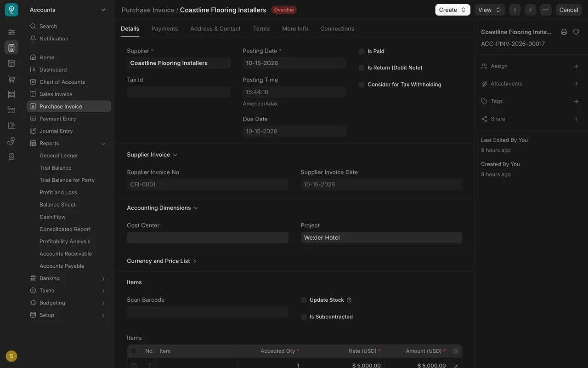Add an attachment with Attachments' plus icon
This screenshot has height=368, width=588.
[576, 84]
